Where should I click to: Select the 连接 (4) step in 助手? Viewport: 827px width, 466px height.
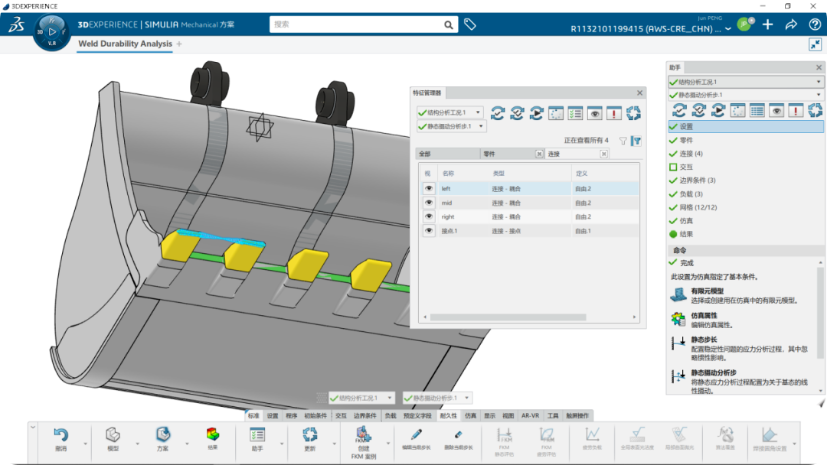click(x=691, y=153)
